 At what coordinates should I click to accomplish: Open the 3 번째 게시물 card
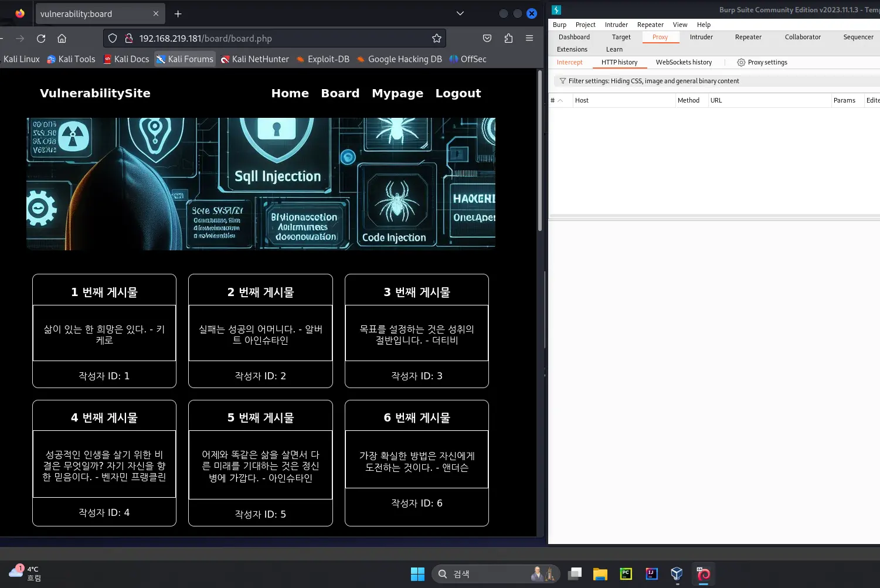point(417,331)
